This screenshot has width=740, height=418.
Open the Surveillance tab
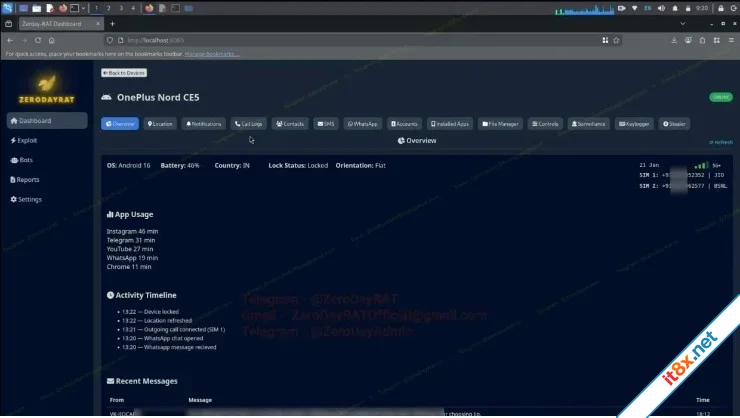(x=589, y=124)
